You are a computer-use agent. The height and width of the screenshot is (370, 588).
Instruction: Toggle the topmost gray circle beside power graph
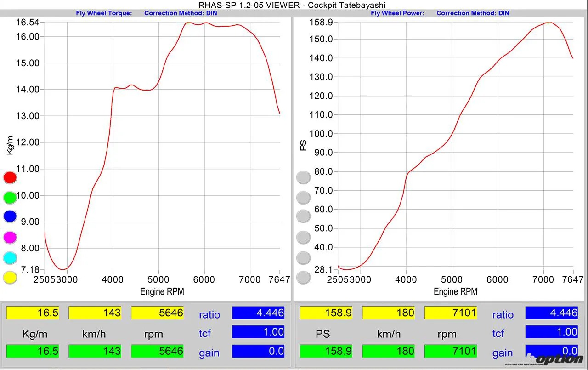(x=303, y=177)
